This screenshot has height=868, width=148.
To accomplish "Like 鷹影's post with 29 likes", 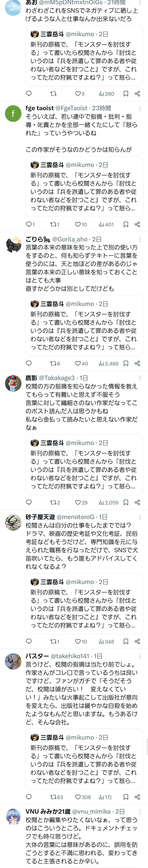I will coord(81,502).
